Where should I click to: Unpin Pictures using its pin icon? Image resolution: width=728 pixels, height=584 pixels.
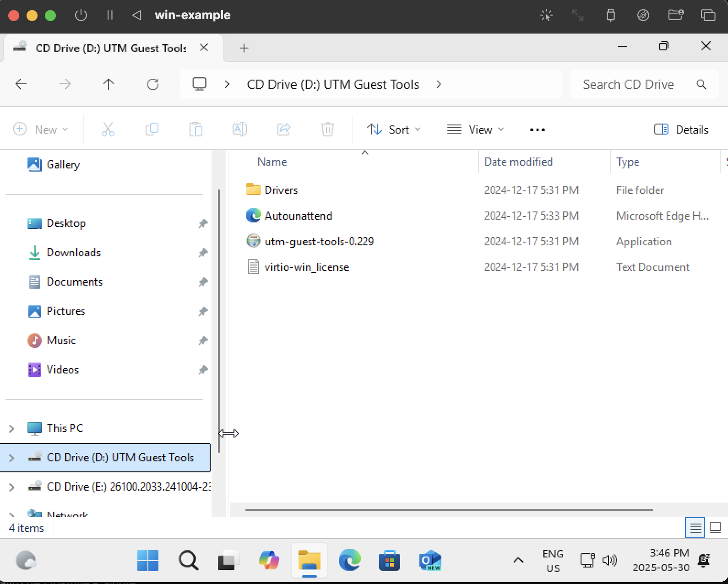coord(203,311)
